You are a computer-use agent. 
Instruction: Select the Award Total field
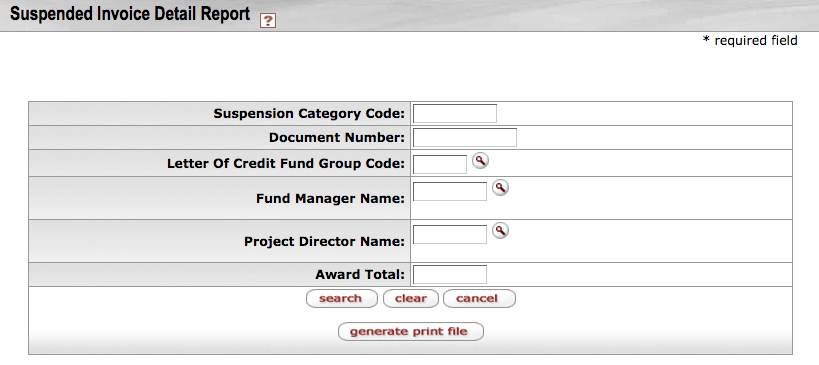click(450, 274)
